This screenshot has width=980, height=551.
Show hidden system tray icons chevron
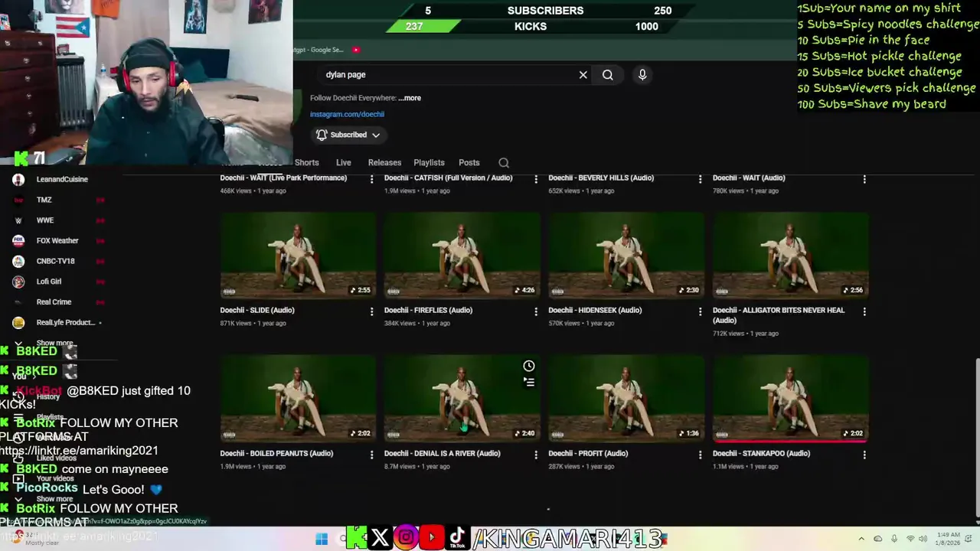click(861, 539)
